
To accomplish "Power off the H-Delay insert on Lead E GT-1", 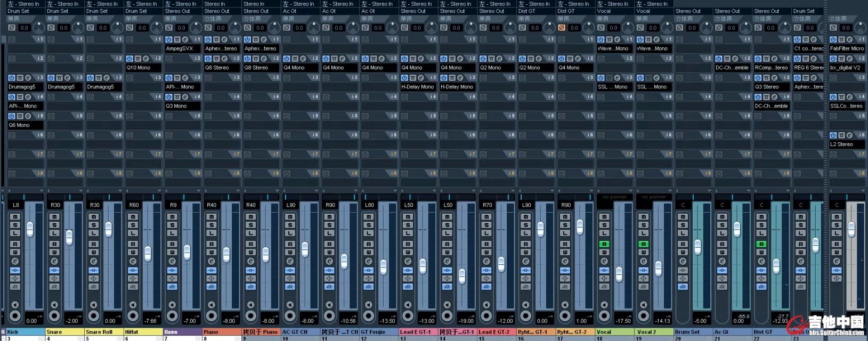I will tap(404, 78).
